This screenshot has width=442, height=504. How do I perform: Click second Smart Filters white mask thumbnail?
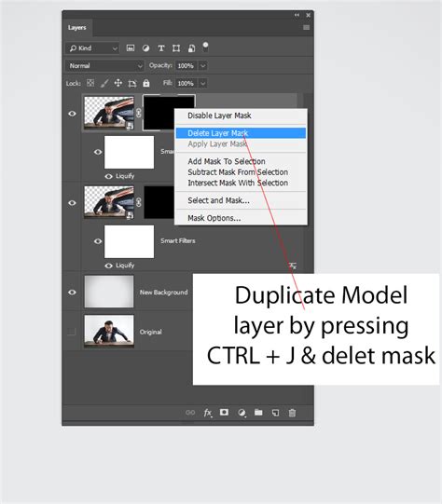(129, 241)
